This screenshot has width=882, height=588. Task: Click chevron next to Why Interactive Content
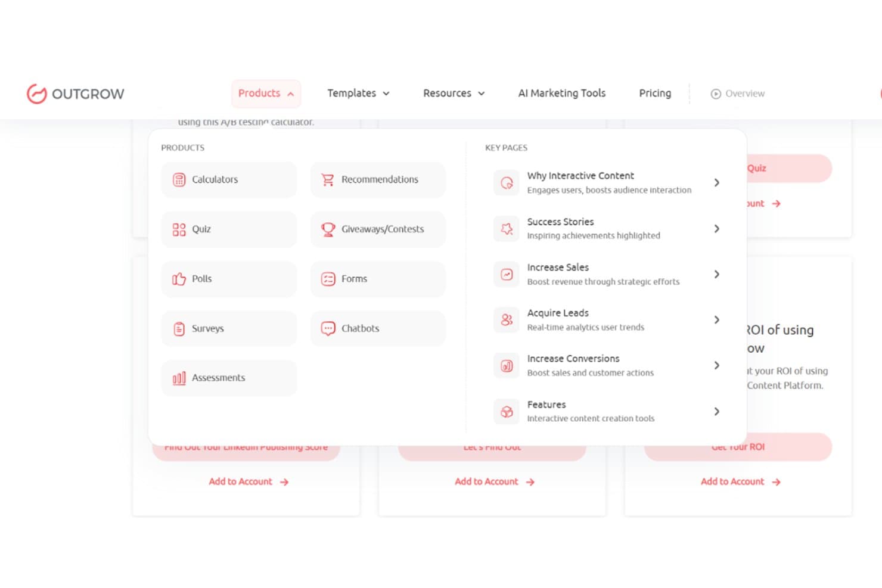[x=717, y=183]
